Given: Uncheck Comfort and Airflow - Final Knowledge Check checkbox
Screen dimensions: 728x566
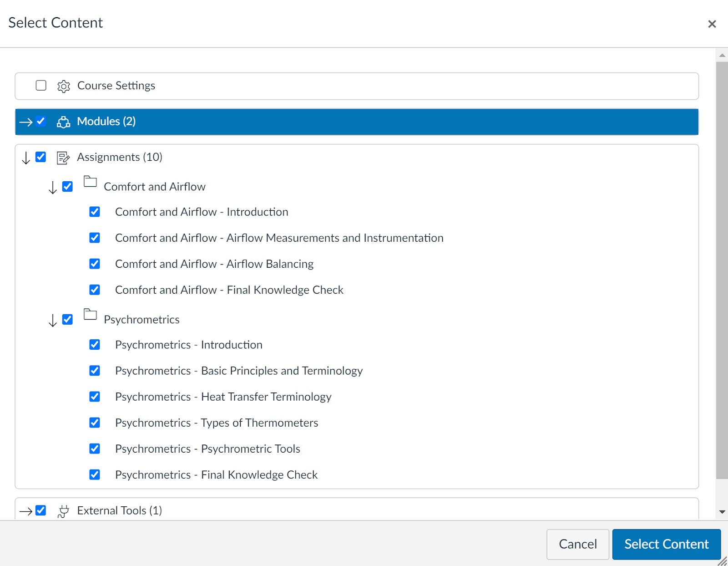Looking at the screenshot, I should [95, 290].
